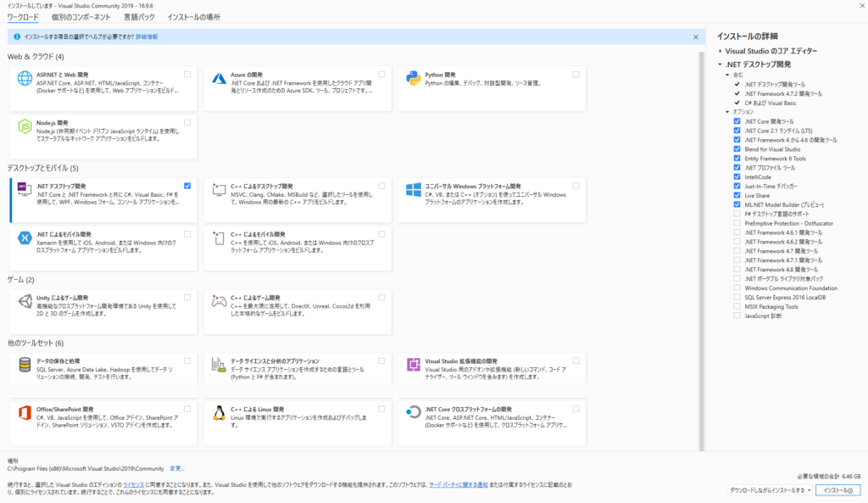Screen dimensions: 868x503
Task: Click the Office/SharePoint 開発 Office logo
Action: pos(25,413)
